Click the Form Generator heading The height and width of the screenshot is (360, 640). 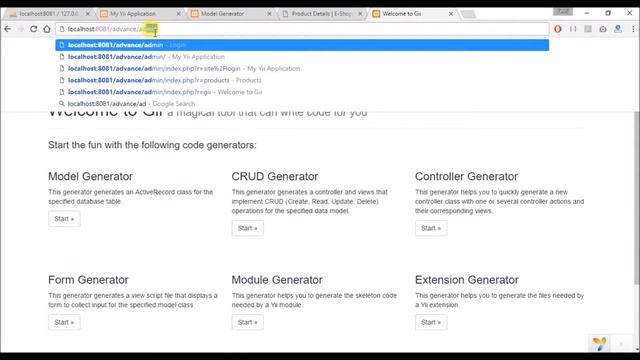(x=88, y=280)
